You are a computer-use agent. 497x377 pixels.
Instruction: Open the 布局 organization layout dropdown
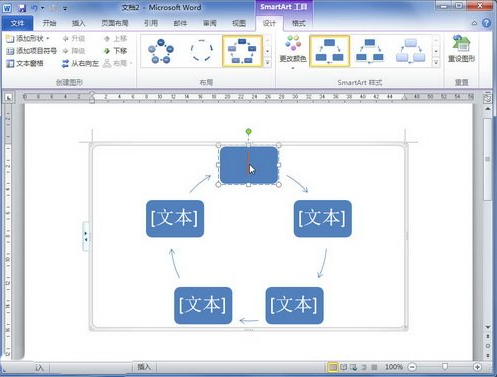coord(118,63)
